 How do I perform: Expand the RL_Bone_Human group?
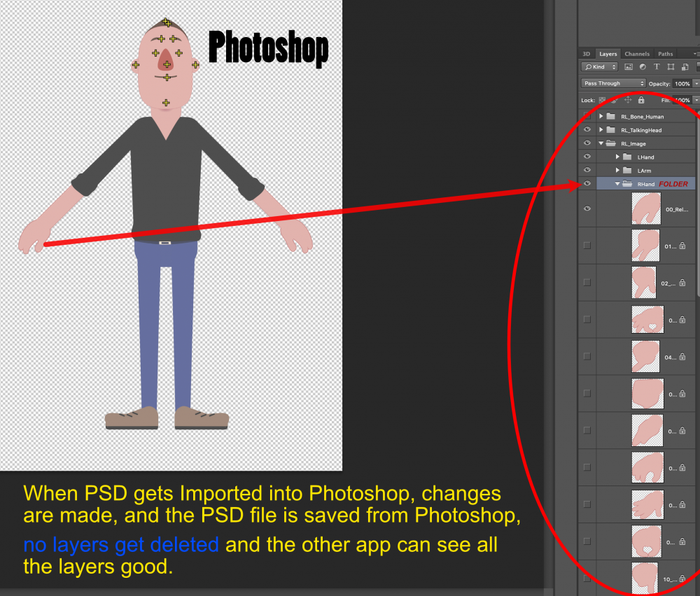(x=601, y=116)
